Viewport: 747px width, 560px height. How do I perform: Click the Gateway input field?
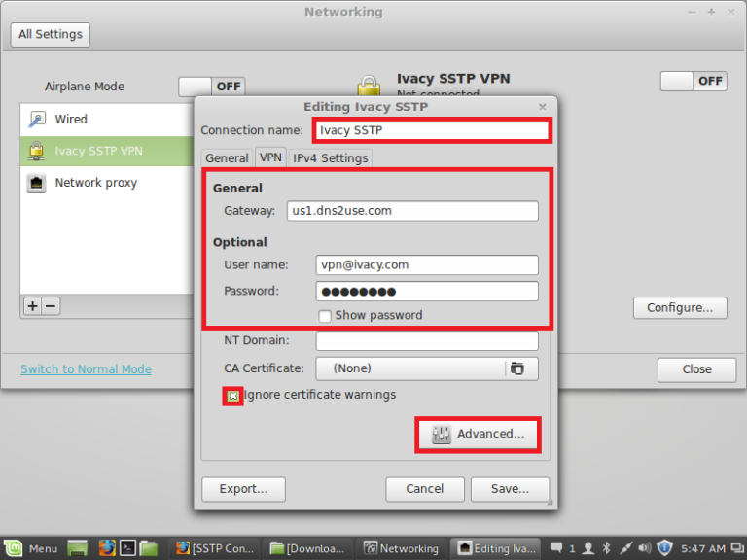click(412, 211)
